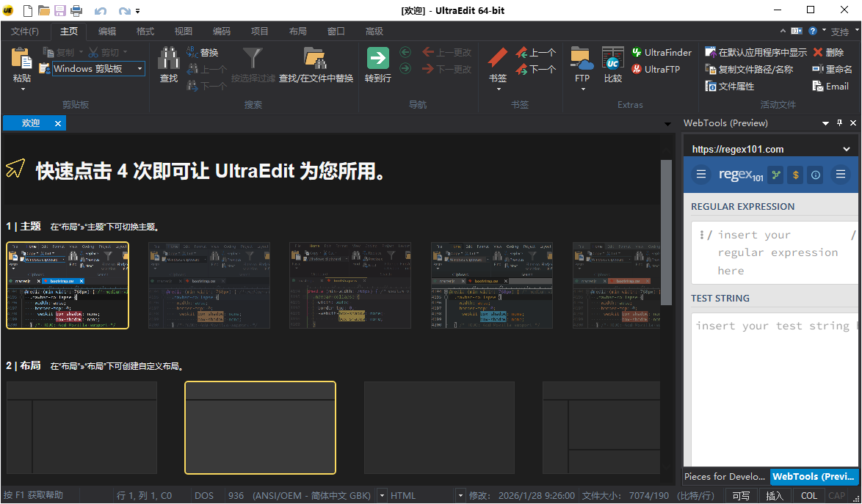862x504 pixels.
Task: Switch to the 编辑 ribbon tab
Action: (x=106, y=31)
